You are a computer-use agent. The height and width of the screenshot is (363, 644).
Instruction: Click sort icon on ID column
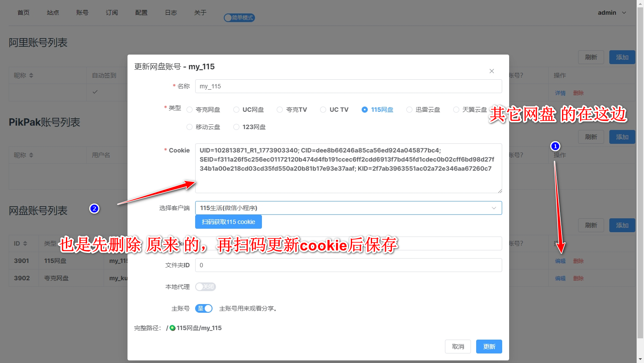click(x=25, y=243)
